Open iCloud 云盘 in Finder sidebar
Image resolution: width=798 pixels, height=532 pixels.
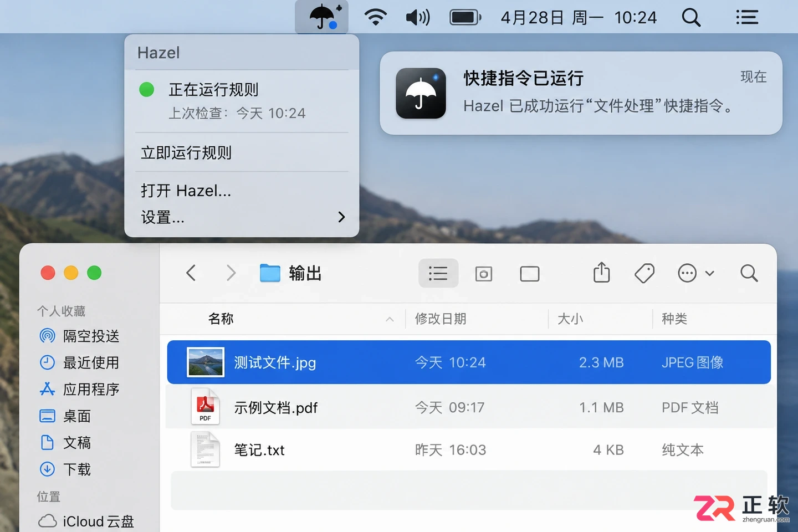click(x=86, y=521)
